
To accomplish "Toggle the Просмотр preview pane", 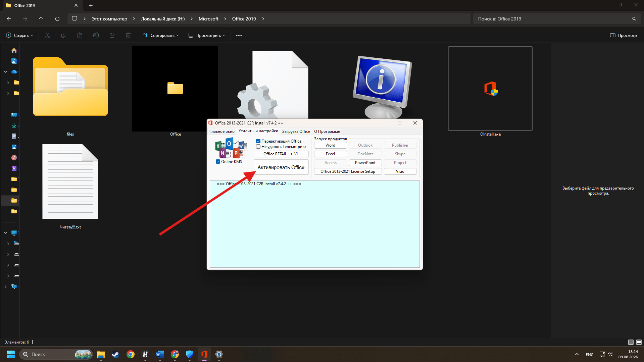I will 623,35.
